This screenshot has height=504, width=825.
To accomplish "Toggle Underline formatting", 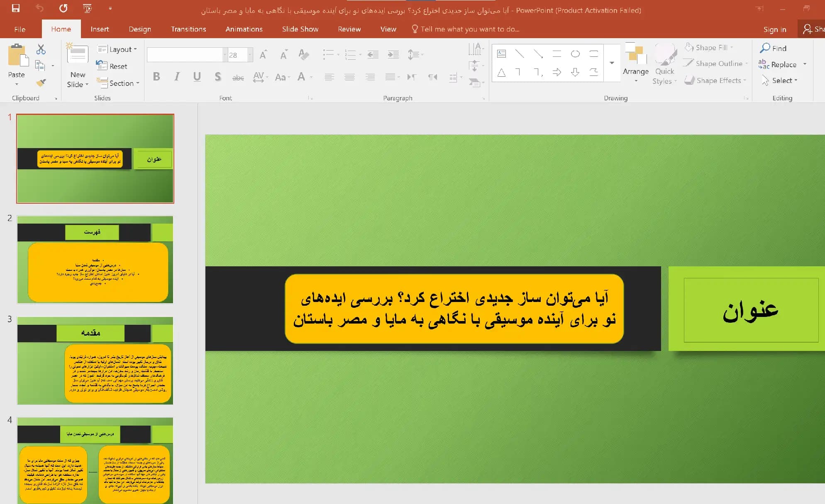I will pos(197,77).
